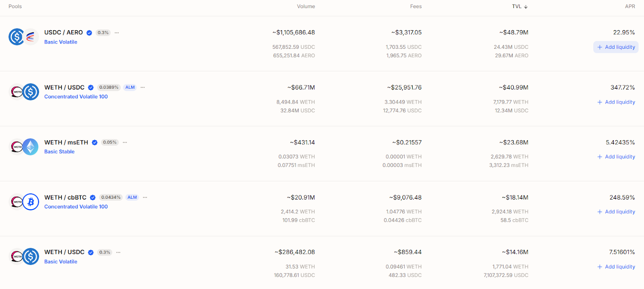Viewport: 644px width, 289px height.
Task: Click the WETH / cbBTC token pair icon
Action: click(x=24, y=202)
